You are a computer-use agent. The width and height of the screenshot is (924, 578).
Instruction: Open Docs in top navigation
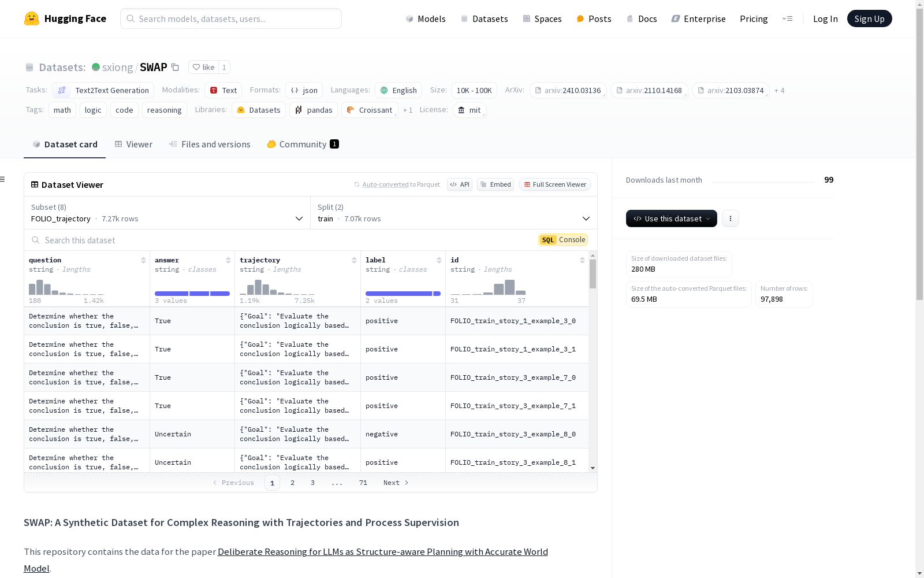click(x=642, y=18)
